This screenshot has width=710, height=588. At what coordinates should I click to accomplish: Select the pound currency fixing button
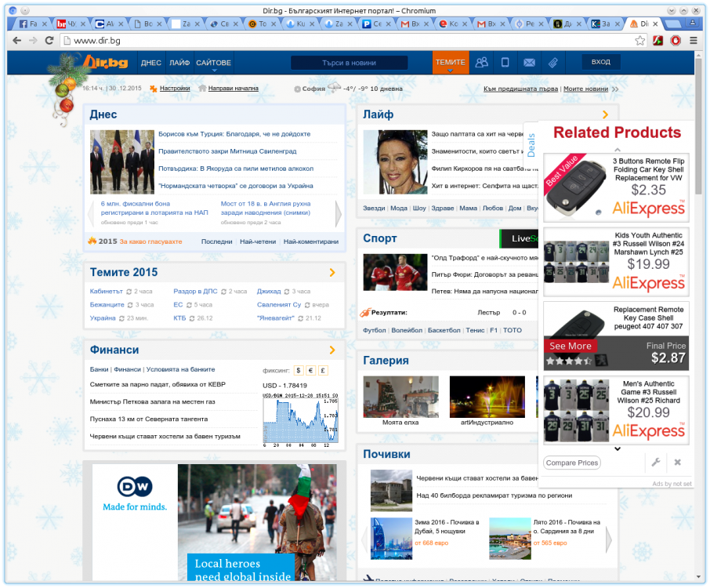(x=323, y=371)
